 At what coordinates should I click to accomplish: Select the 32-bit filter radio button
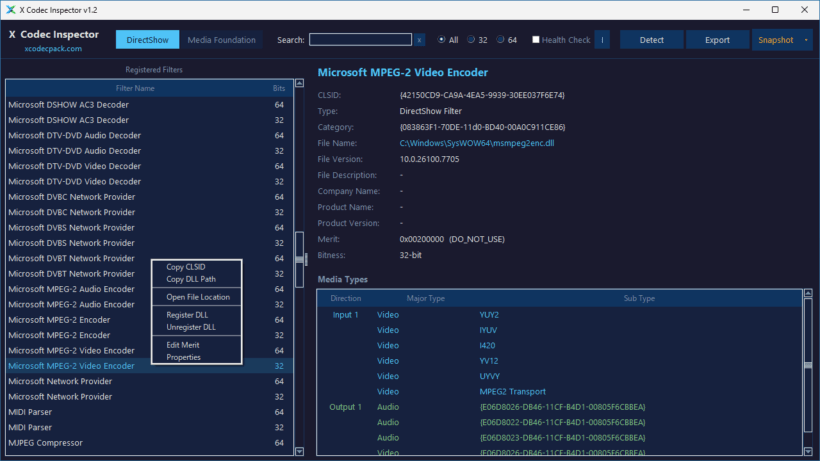click(471, 39)
